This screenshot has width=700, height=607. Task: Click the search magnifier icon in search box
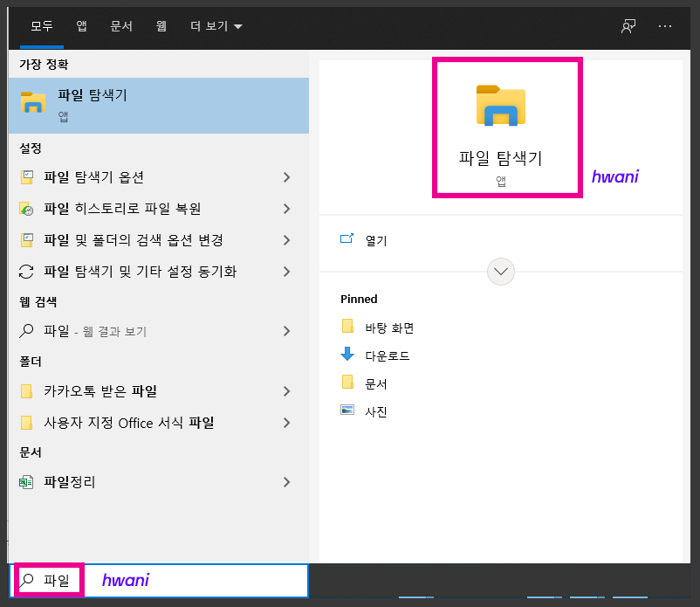tap(27, 580)
